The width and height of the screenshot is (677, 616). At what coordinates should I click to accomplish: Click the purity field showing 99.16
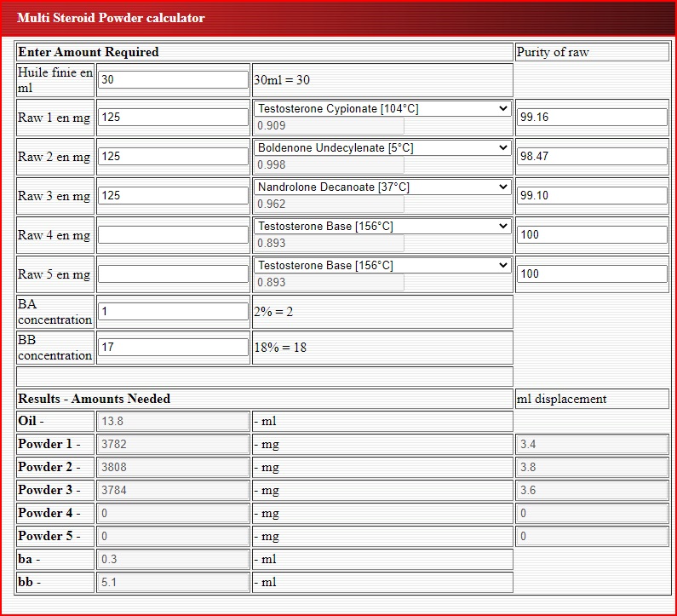coord(592,118)
